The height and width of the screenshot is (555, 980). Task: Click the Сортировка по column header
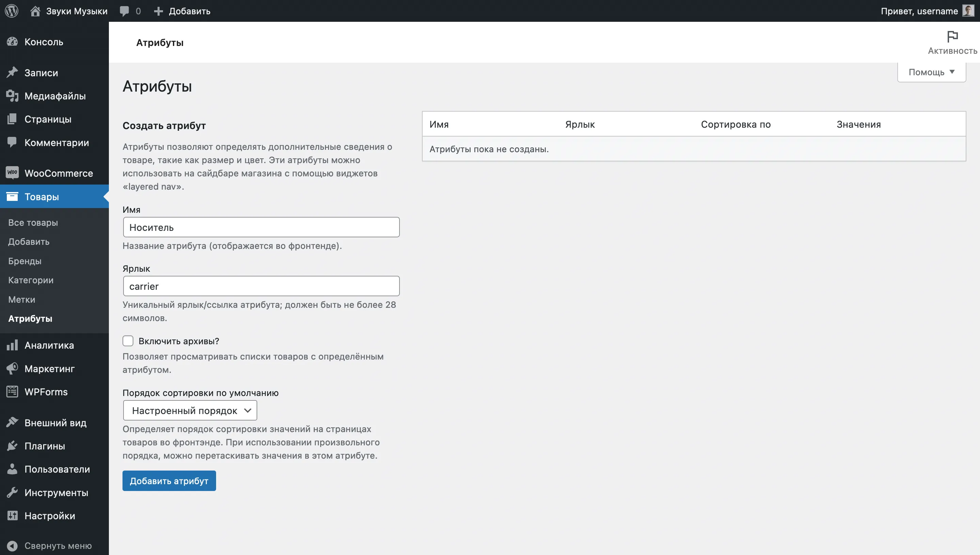[x=735, y=124]
